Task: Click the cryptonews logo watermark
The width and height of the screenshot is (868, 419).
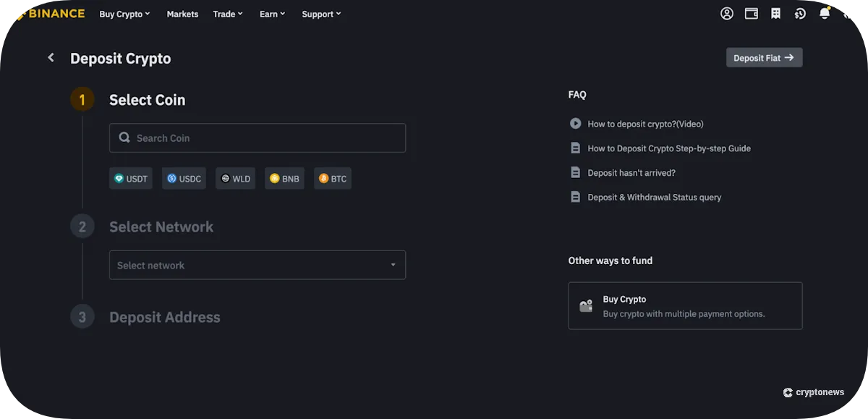Action: (813, 392)
